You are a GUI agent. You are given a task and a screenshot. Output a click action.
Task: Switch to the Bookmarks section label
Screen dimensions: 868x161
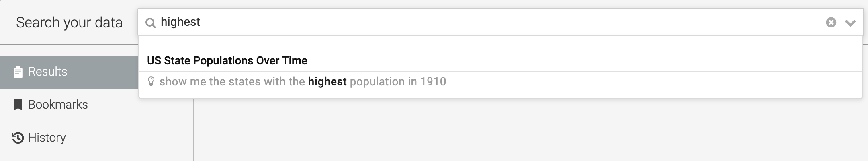tap(58, 105)
